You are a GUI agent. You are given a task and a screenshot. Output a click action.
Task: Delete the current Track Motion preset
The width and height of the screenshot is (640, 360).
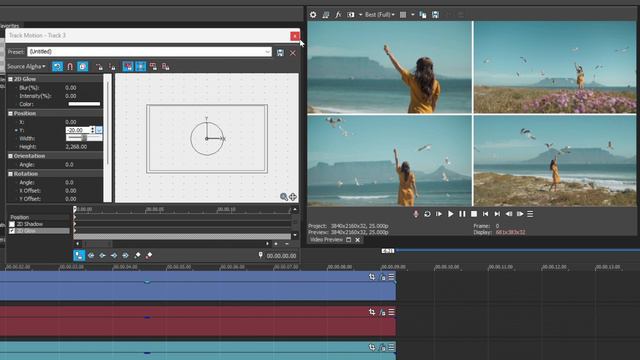pos(293,53)
